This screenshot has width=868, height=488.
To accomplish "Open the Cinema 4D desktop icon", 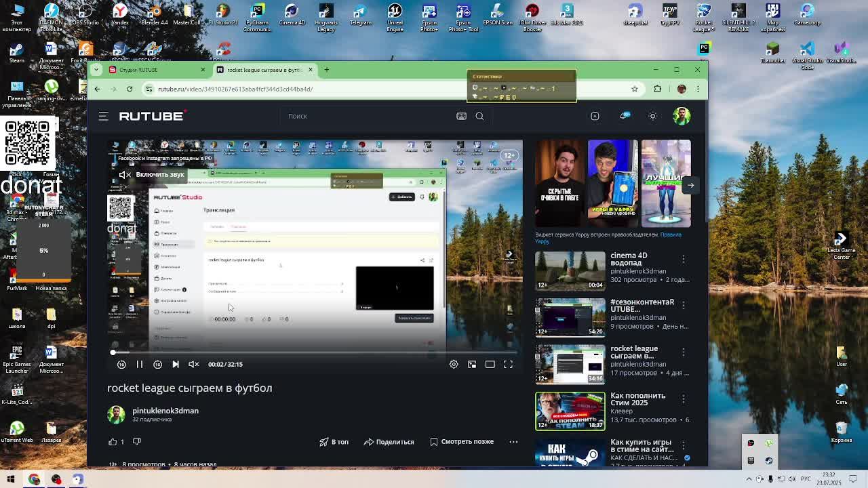I will pos(292,15).
